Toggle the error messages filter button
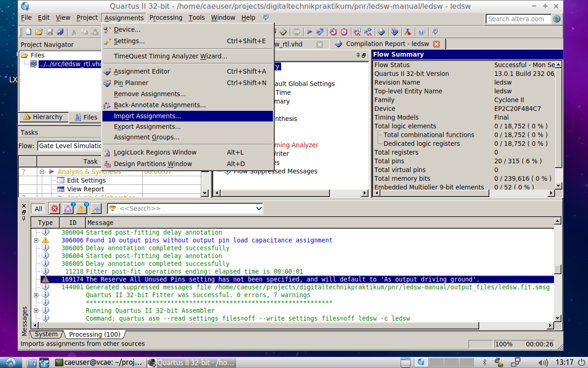The height and width of the screenshot is (368, 588). 55,209
